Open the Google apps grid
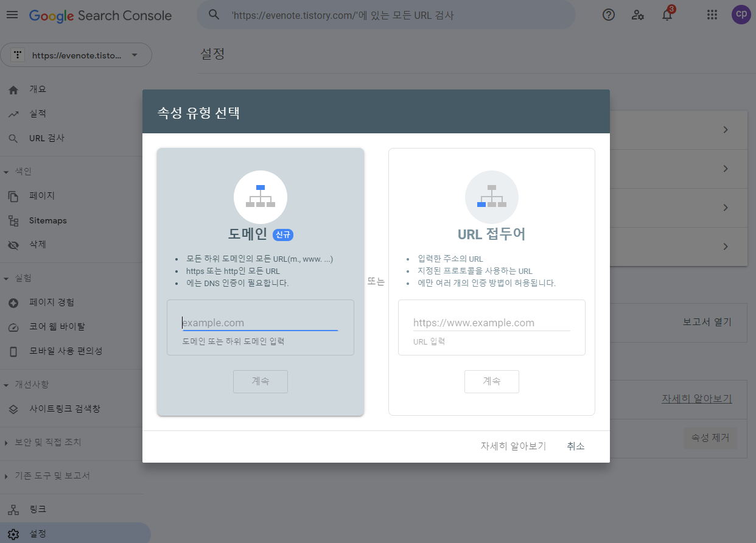 click(x=712, y=15)
